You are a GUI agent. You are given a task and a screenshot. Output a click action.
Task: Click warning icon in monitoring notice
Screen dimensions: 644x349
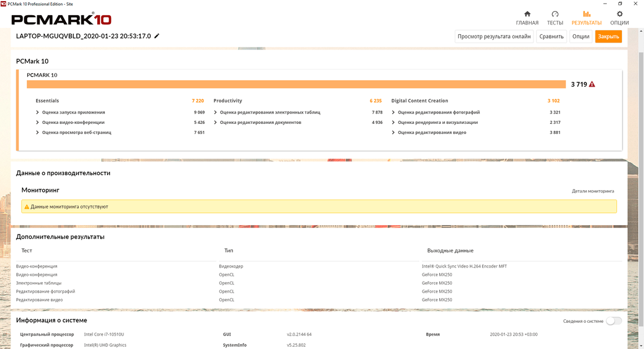tap(27, 207)
